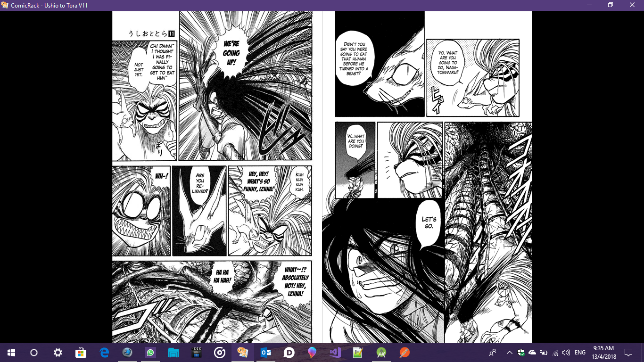Screen dimensions: 644x362
Task: Open the green notepad editor taskbar icon
Action: coord(358,353)
